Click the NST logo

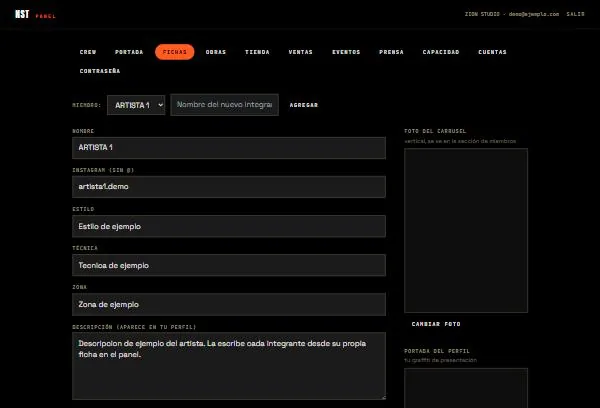coord(22,14)
